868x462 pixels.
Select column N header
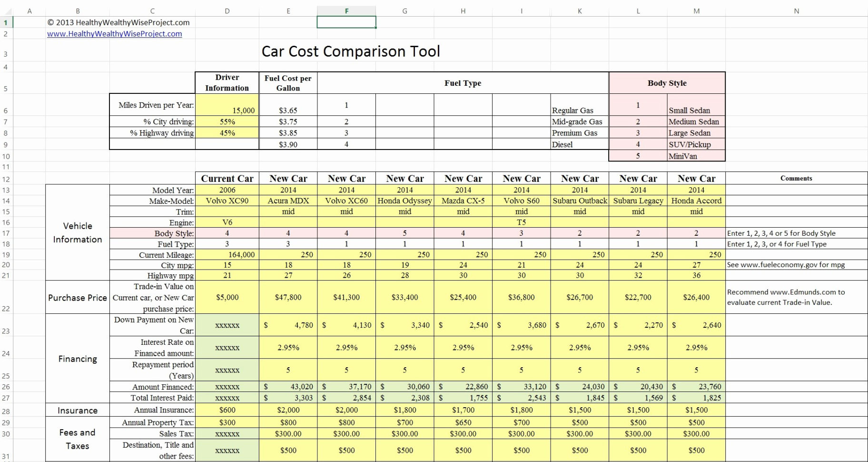796,10
